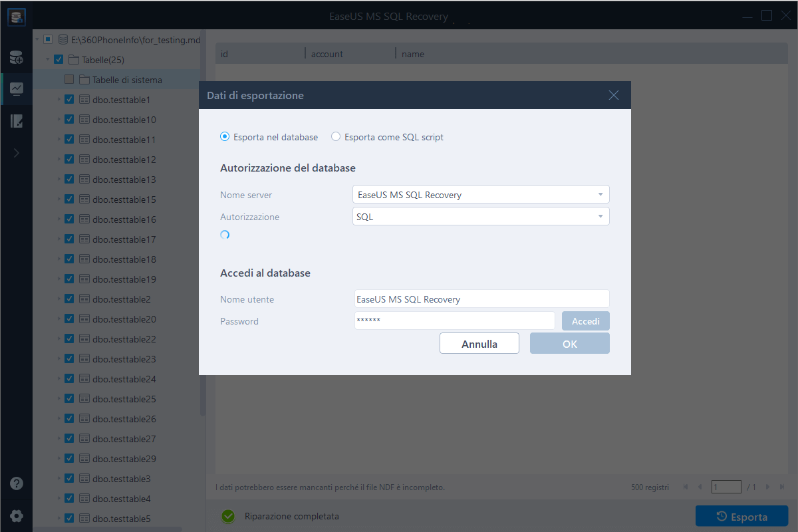This screenshot has height=532, width=798.
Task: Open the settings gear icon
Action: pyautogui.click(x=17, y=515)
